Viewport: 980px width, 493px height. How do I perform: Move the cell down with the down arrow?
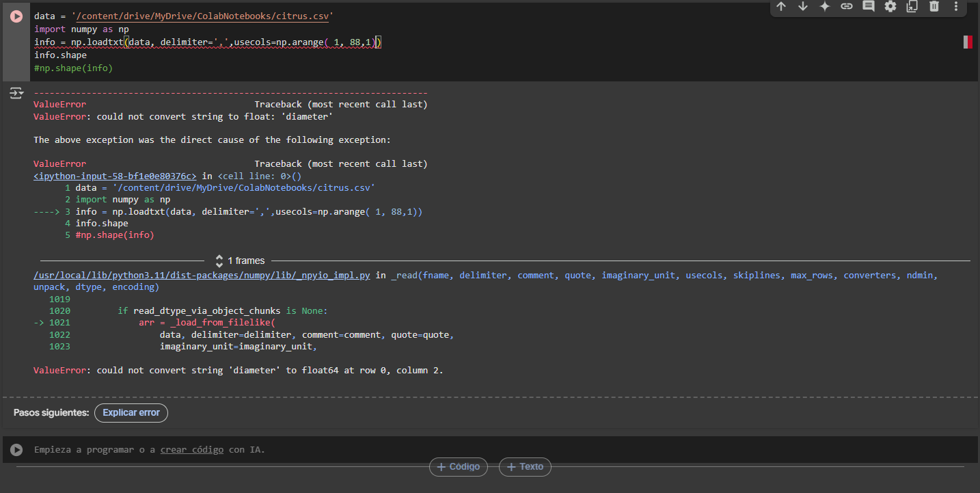(803, 6)
